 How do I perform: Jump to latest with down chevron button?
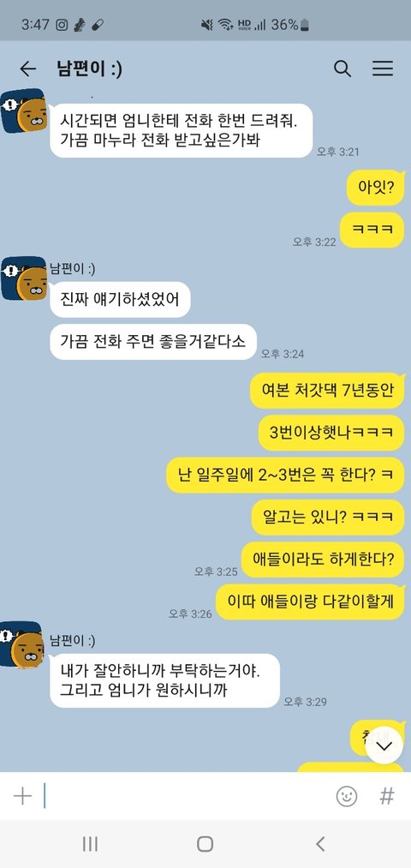pyautogui.click(x=384, y=745)
